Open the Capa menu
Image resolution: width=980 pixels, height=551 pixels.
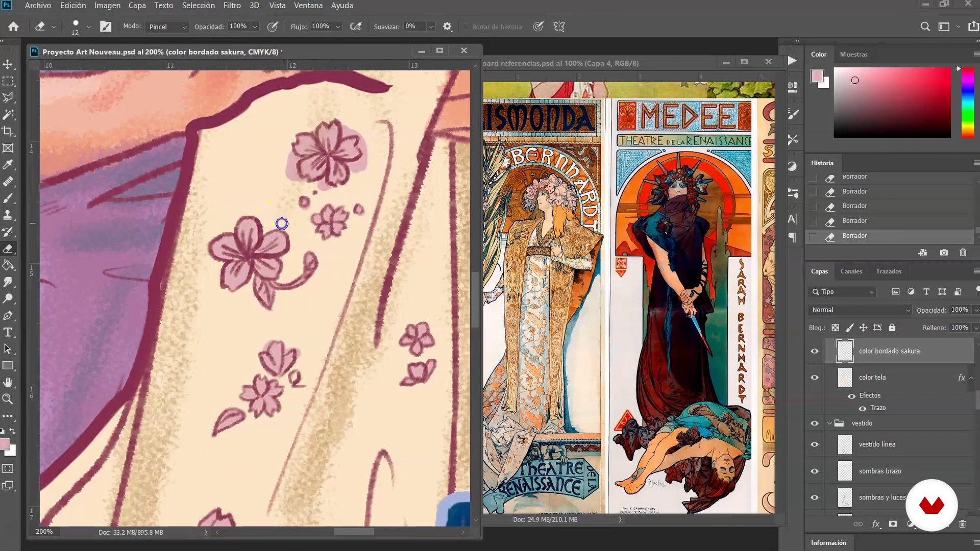137,5
